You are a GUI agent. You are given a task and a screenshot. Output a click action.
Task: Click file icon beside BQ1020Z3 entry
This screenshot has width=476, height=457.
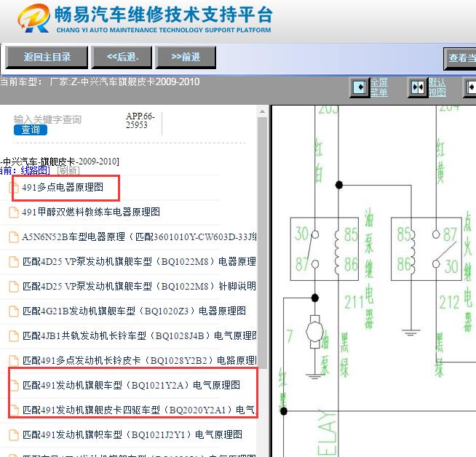[x=14, y=311]
